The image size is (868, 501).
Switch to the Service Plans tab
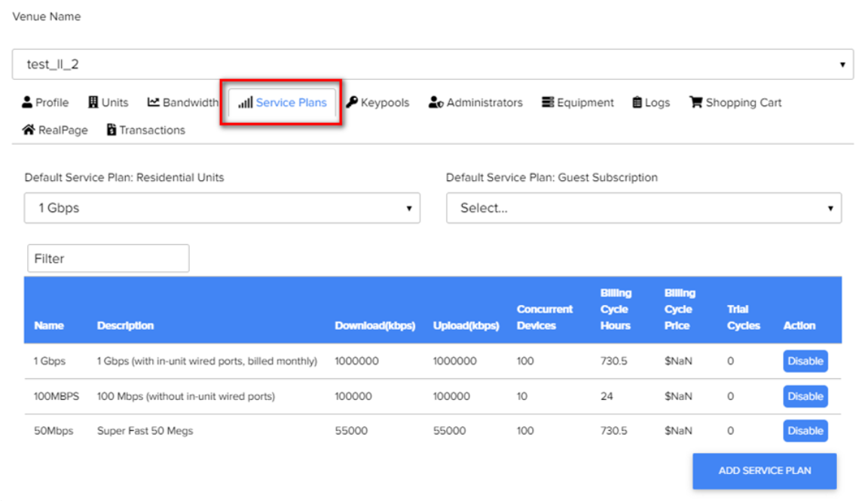pos(283,102)
